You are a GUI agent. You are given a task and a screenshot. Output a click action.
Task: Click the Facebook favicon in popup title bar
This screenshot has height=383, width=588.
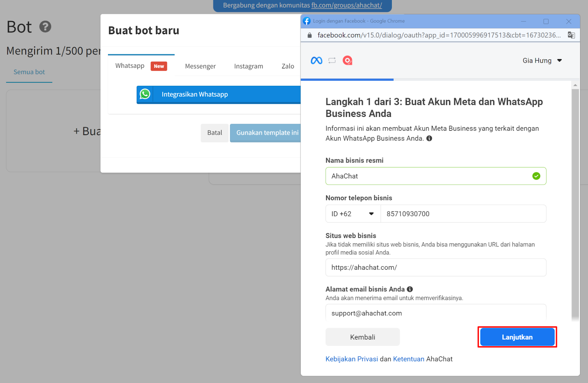(x=307, y=21)
